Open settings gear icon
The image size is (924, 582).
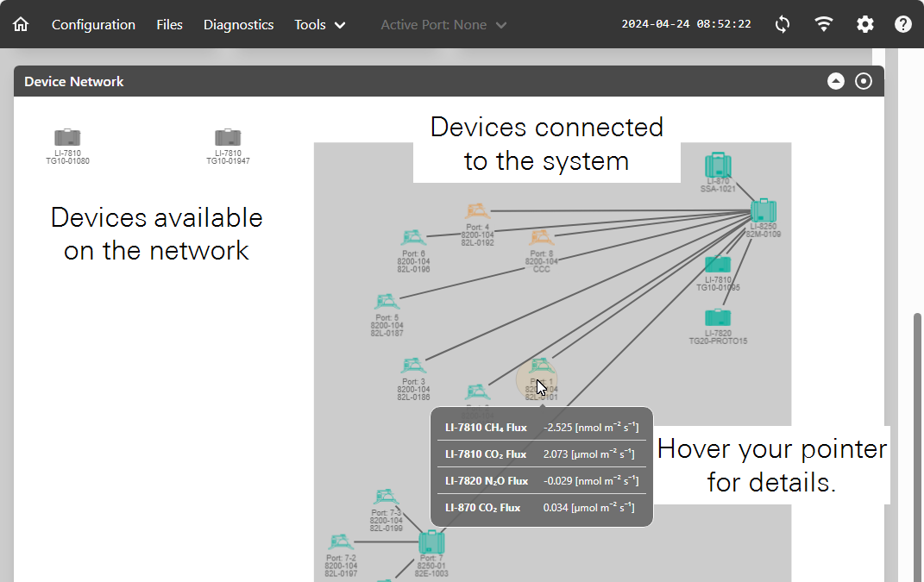[x=864, y=24]
